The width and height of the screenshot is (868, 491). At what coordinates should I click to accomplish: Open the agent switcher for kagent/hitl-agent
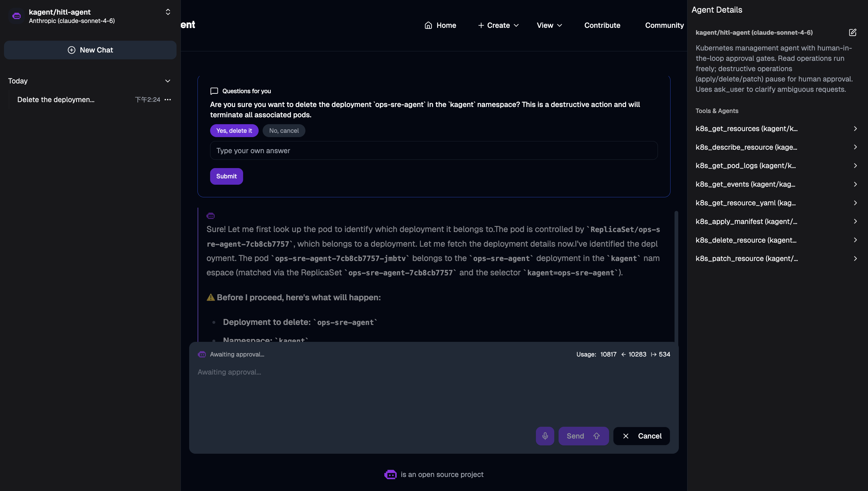168,12
